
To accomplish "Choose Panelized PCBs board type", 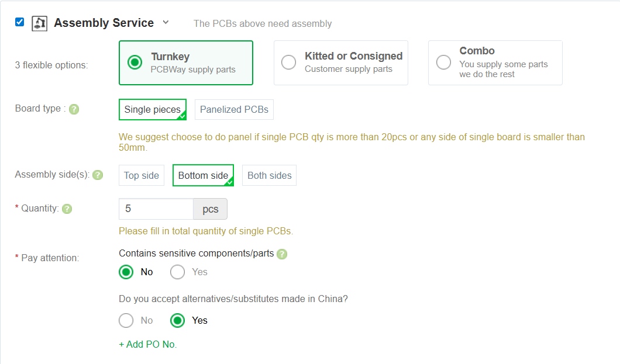I will coord(234,109).
